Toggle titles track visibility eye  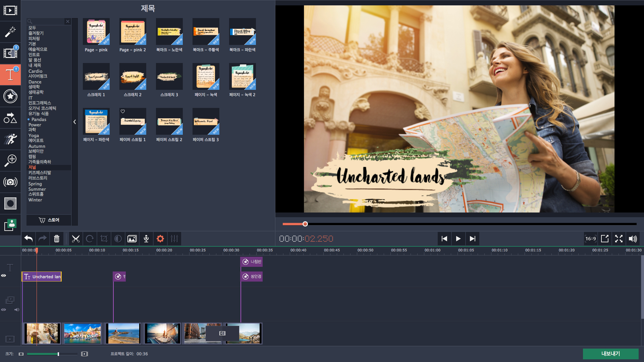point(4,276)
